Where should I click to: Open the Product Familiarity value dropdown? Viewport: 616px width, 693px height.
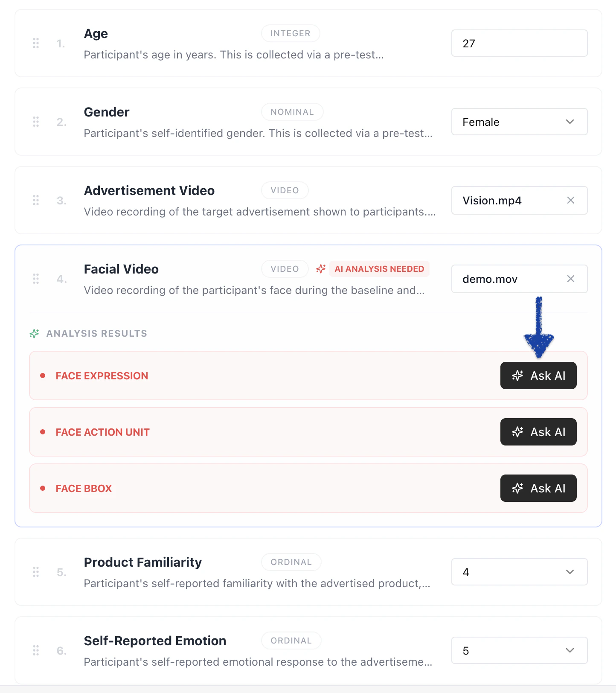click(519, 572)
